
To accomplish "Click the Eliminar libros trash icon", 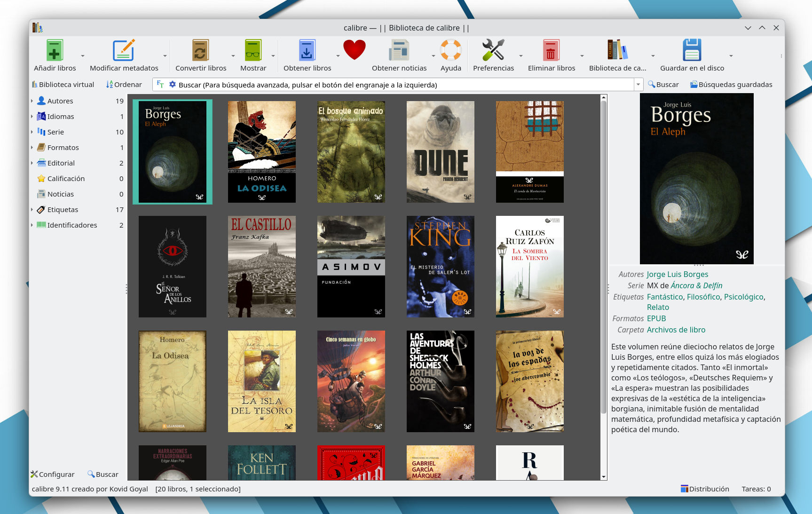I will pyautogui.click(x=551, y=50).
